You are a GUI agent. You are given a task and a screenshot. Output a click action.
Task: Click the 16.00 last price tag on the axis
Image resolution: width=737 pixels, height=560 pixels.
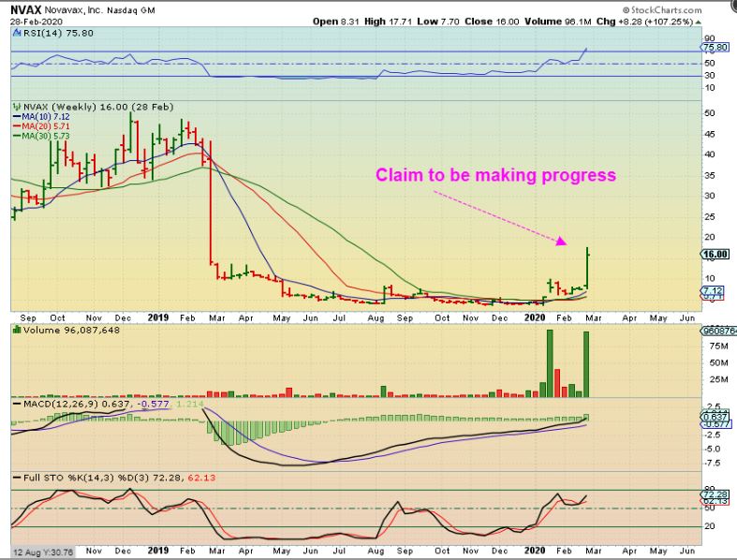coord(715,255)
